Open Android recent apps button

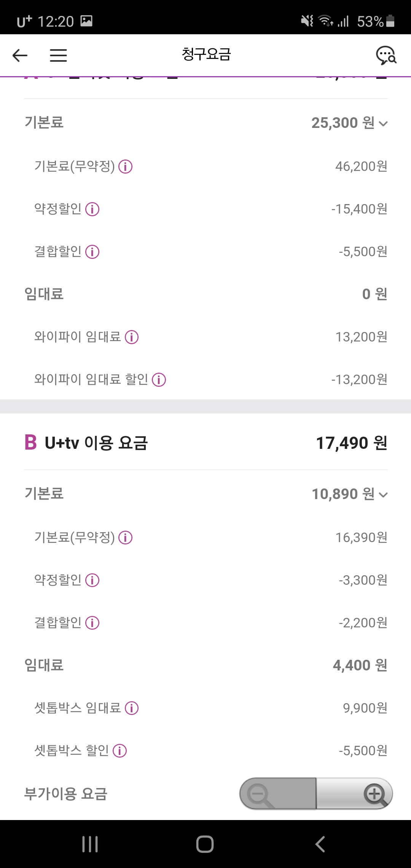90,844
